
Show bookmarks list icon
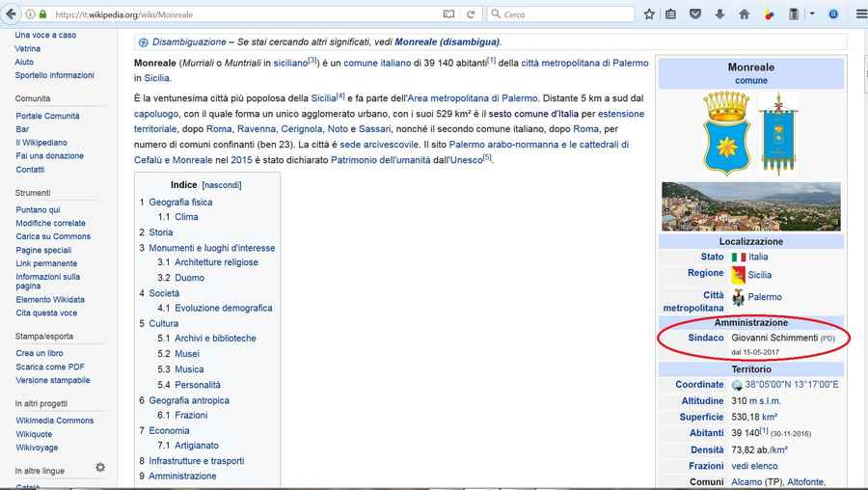(x=671, y=14)
